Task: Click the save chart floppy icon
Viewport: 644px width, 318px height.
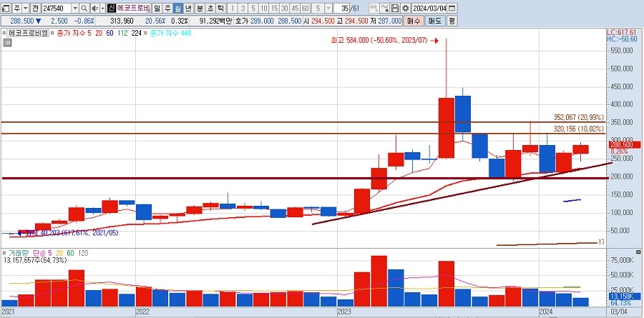Action: [395, 8]
